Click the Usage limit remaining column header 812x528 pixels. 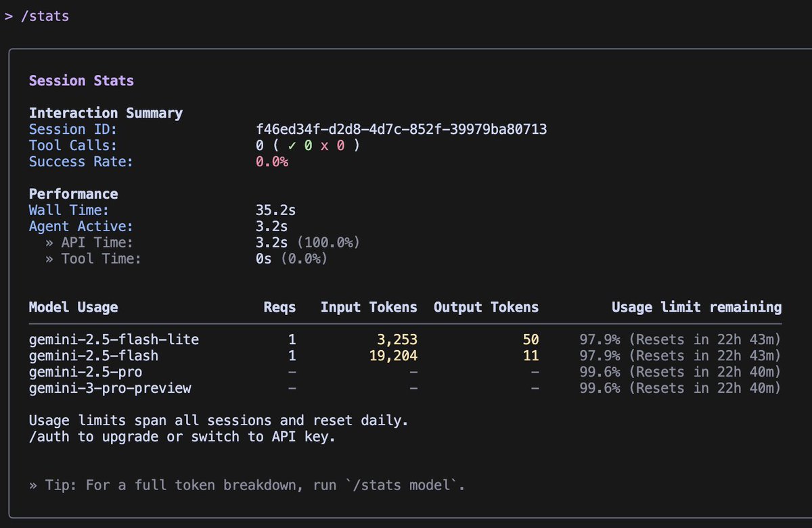[697, 308]
